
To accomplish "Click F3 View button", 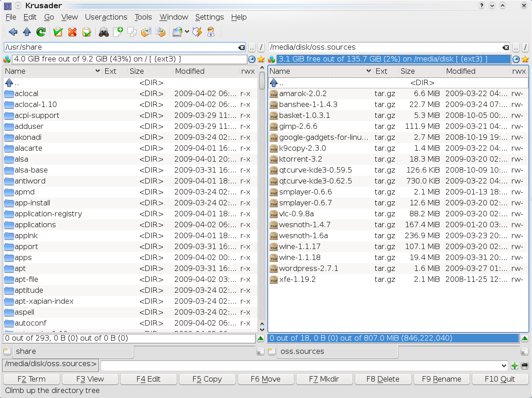I will point(90,379).
